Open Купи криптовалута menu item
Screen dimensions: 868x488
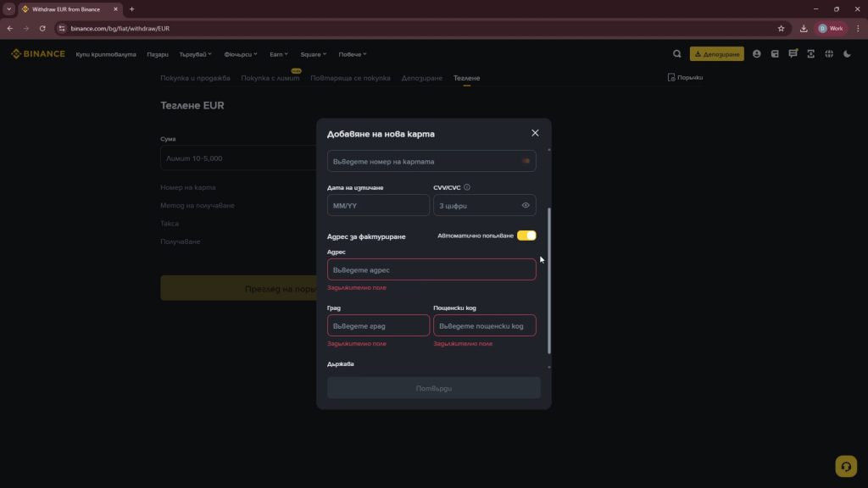[106, 54]
